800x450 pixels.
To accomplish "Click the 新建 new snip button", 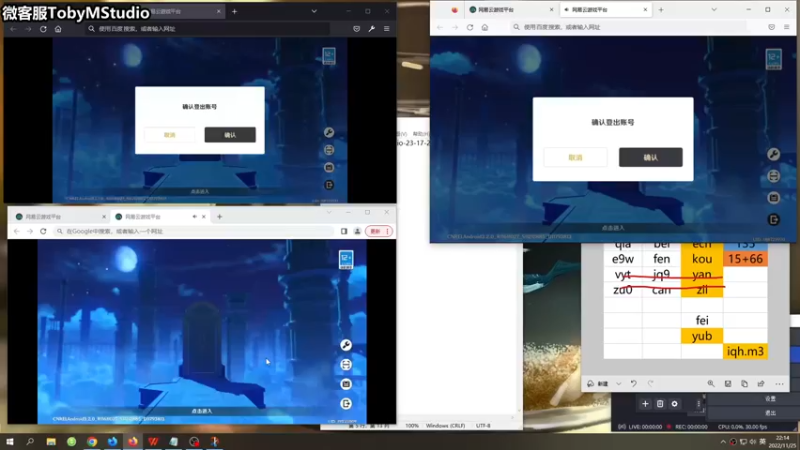I will click(x=598, y=384).
